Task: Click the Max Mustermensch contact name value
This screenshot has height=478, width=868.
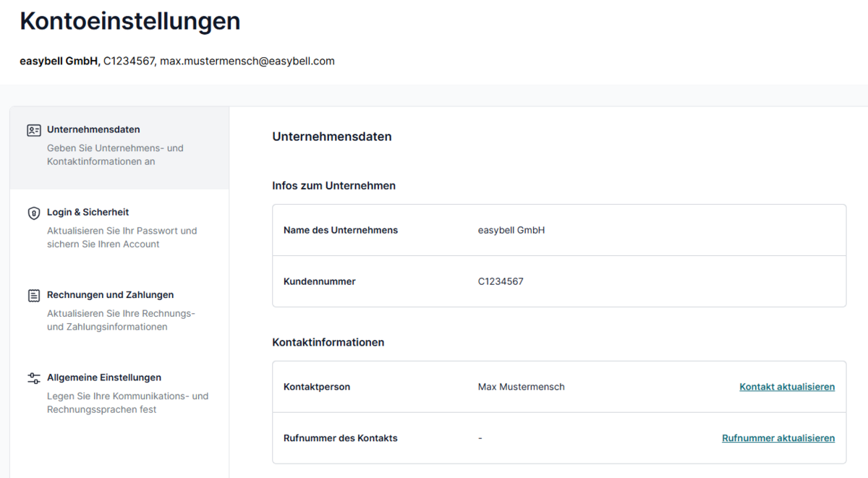Action: (x=521, y=387)
